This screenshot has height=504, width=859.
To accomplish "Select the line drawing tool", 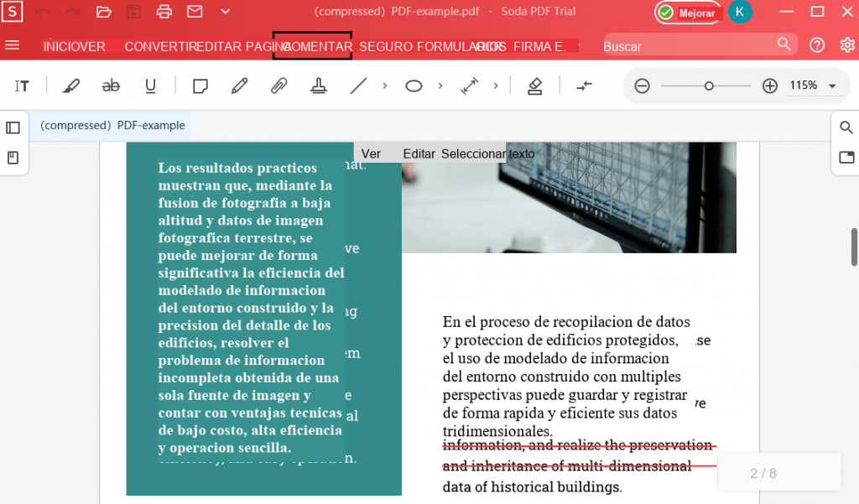I will pos(358,86).
